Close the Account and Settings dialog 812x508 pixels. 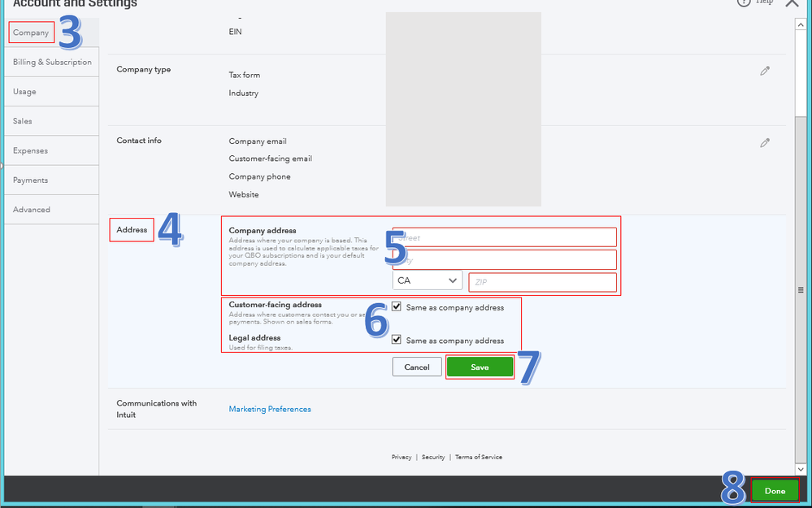click(x=792, y=2)
